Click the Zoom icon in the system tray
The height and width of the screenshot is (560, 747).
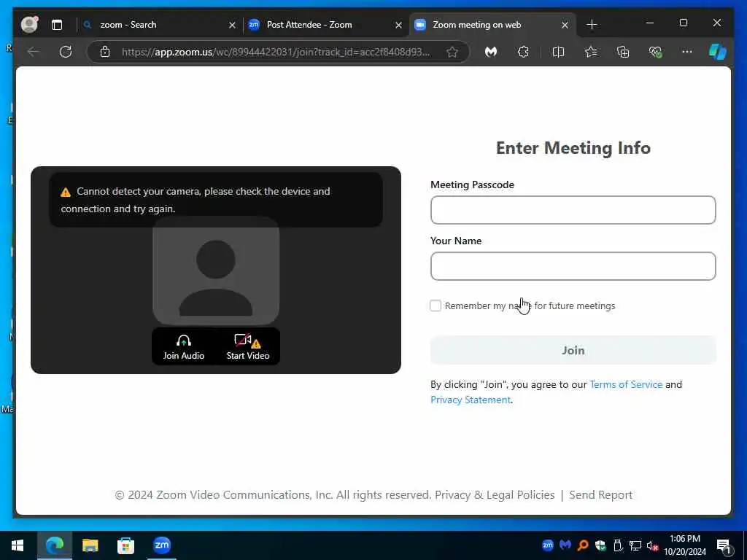(x=548, y=545)
